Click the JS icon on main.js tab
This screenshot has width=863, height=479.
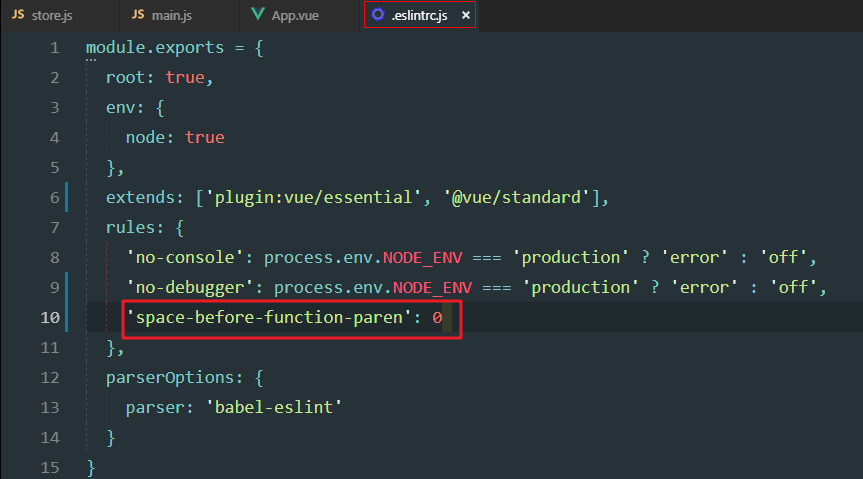[x=140, y=15]
